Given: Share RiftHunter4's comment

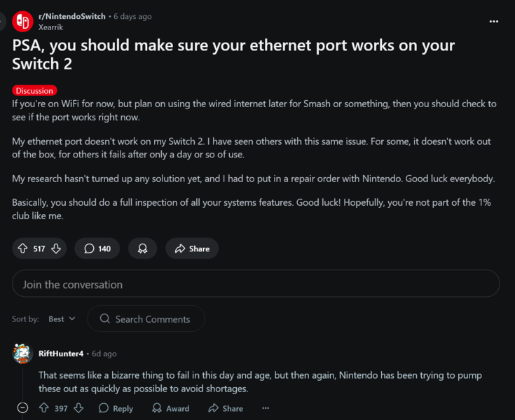Looking at the screenshot, I should tap(226, 408).
